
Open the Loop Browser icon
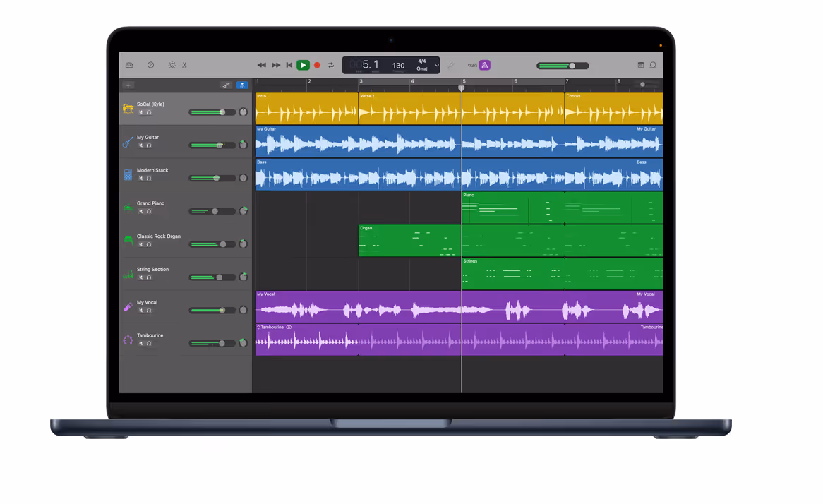[654, 65]
